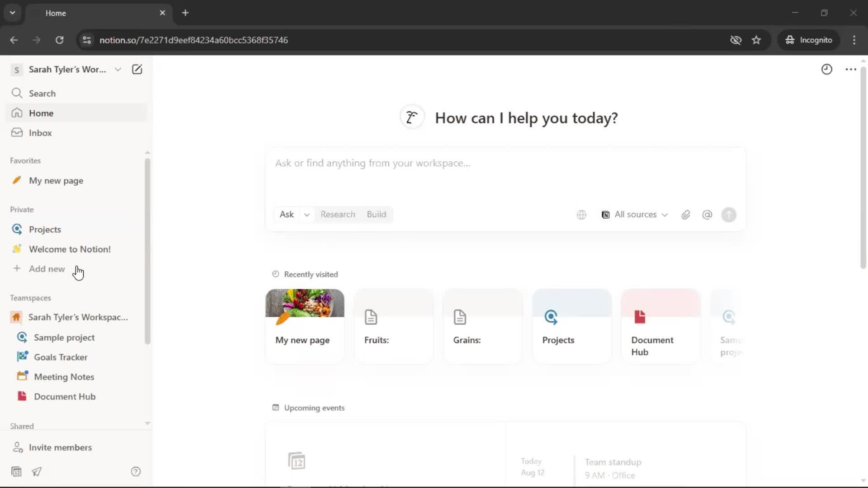The image size is (868, 488).
Task: Create a new page with compose icon
Action: (137, 69)
